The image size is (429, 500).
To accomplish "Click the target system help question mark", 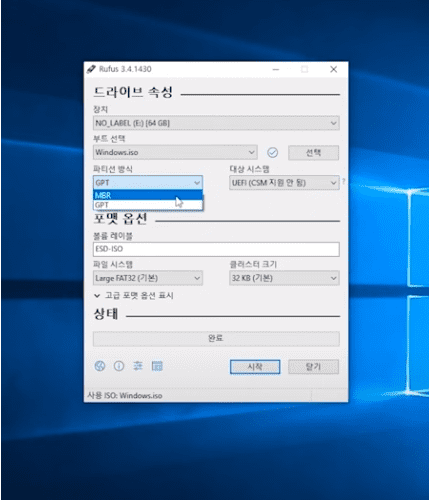I will tap(343, 182).
